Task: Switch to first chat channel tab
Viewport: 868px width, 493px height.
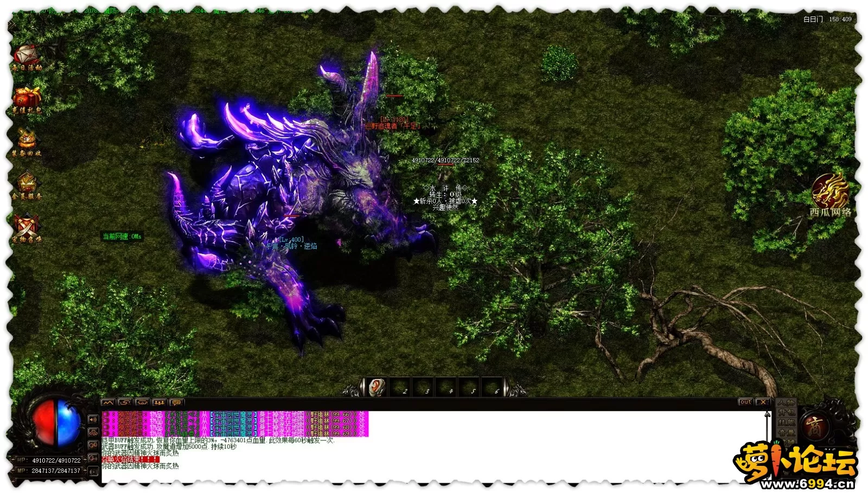Action: pos(108,402)
